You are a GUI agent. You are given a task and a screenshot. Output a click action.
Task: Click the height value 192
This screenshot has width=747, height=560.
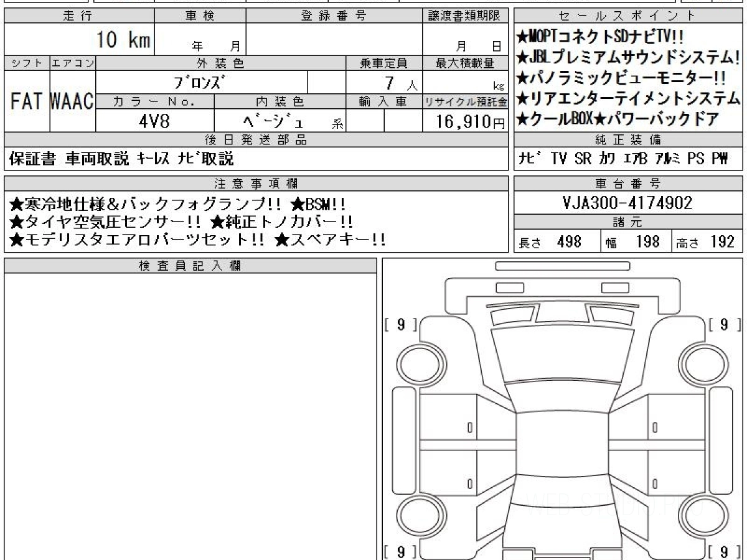pyautogui.click(x=722, y=241)
